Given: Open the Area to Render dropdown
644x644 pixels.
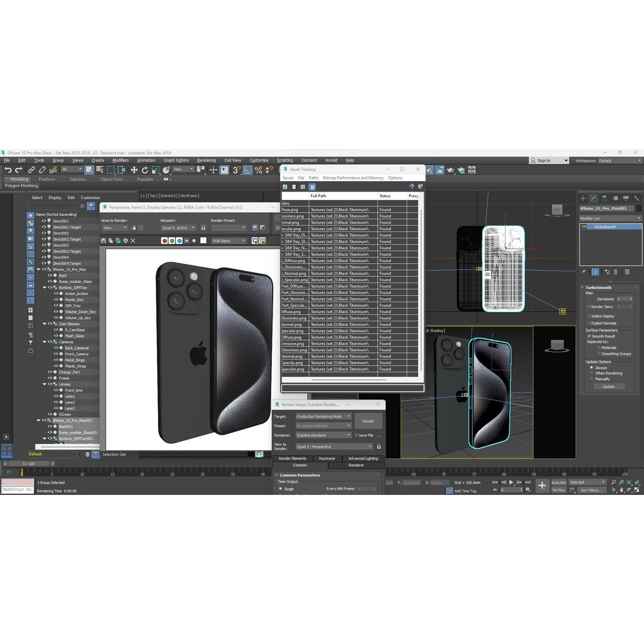Looking at the screenshot, I should point(114,228).
